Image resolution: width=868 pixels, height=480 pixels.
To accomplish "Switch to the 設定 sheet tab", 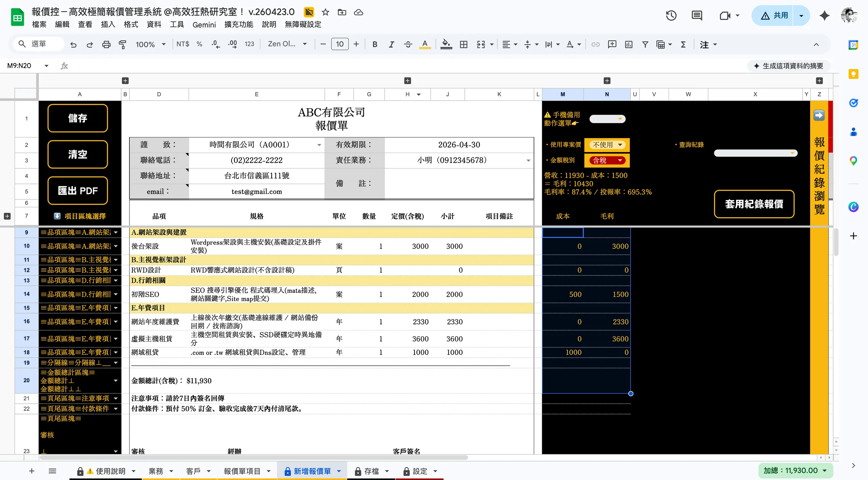I will click(420, 471).
